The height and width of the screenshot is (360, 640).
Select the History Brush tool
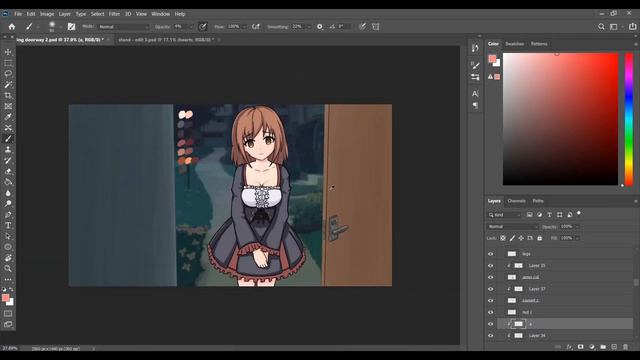pos(8,160)
